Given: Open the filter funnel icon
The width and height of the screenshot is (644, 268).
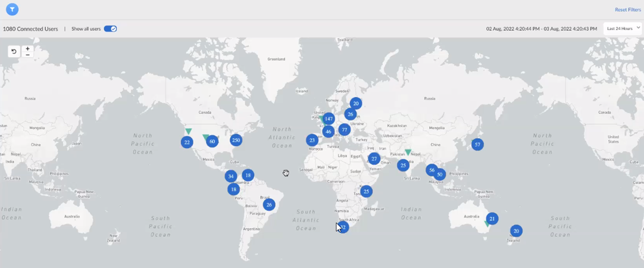Looking at the screenshot, I should (12, 9).
